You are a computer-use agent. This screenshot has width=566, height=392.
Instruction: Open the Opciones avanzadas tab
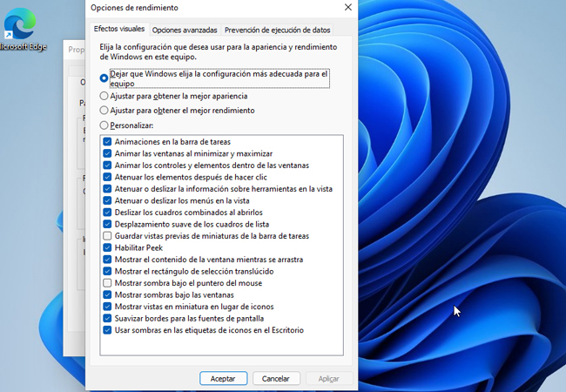[185, 30]
